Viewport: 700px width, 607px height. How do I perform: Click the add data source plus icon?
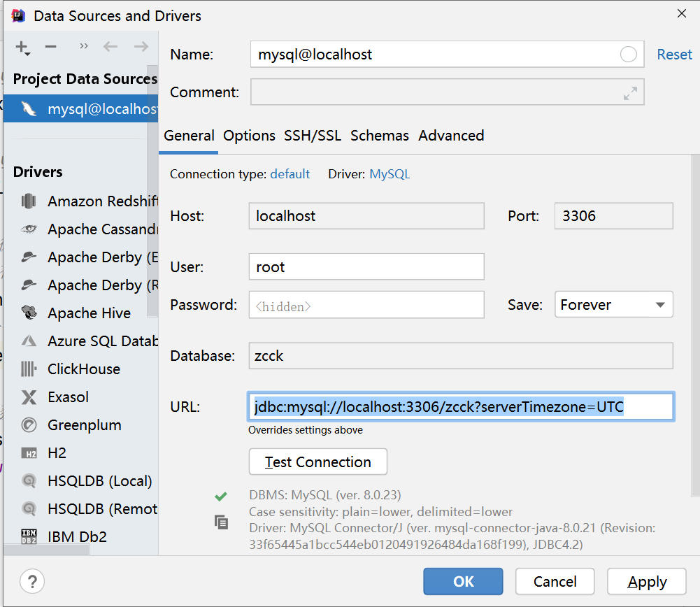click(x=21, y=47)
